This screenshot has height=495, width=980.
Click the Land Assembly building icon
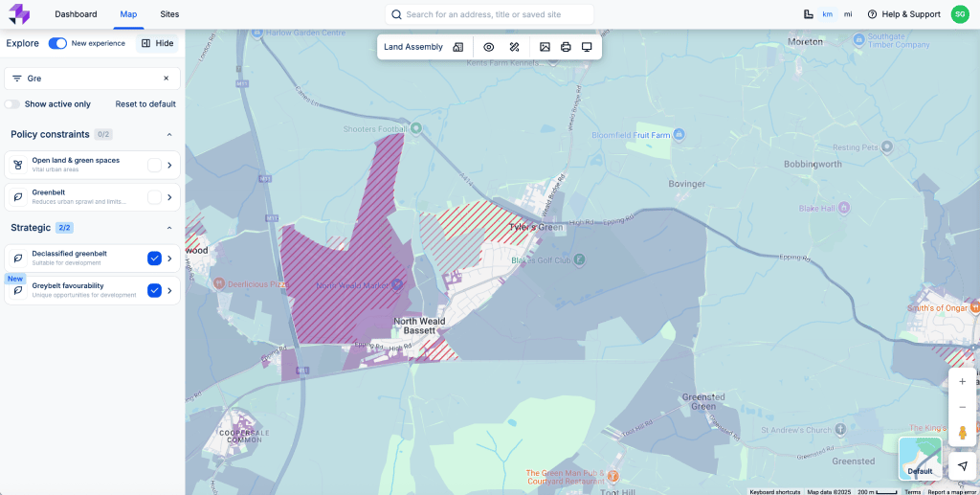pos(458,47)
